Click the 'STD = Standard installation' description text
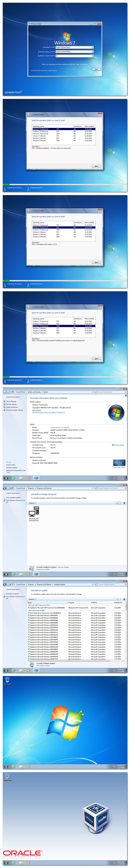 pos(51,148)
